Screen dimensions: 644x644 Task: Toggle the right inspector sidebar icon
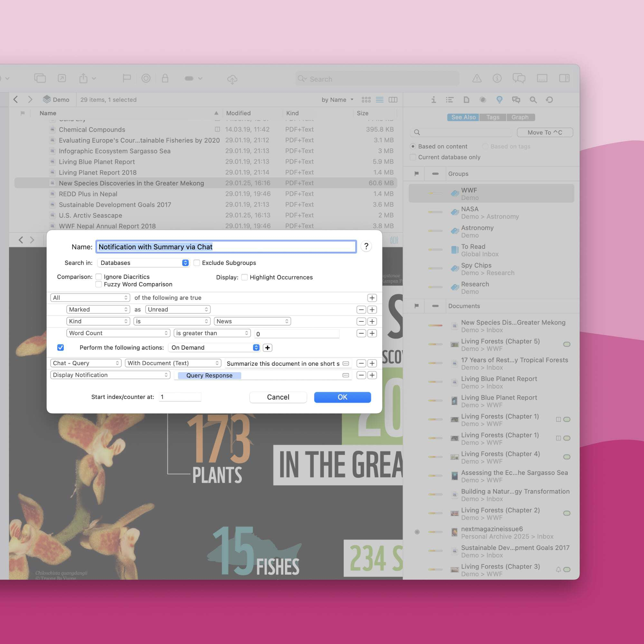tap(564, 78)
